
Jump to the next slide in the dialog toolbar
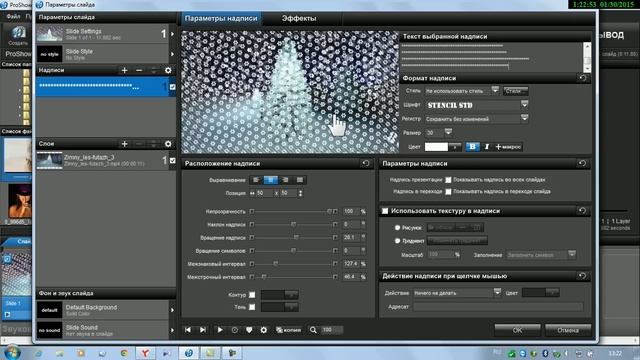click(203, 330)
